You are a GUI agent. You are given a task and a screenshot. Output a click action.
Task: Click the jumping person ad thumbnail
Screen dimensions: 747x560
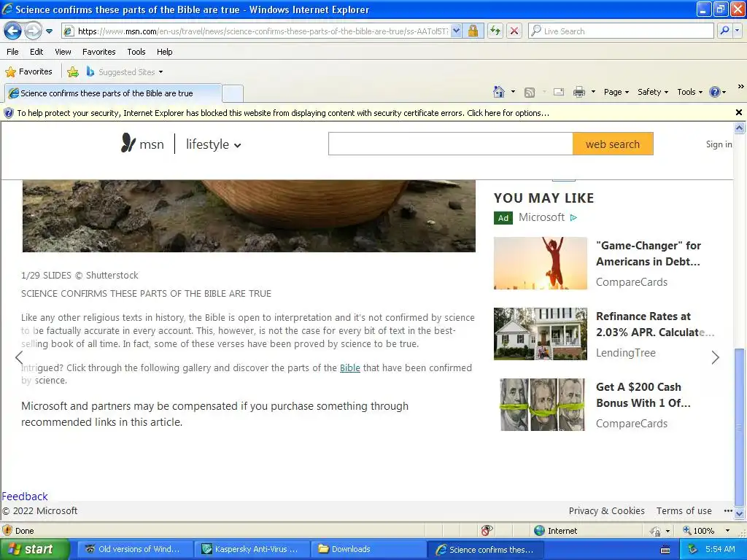tap(541, 262)
